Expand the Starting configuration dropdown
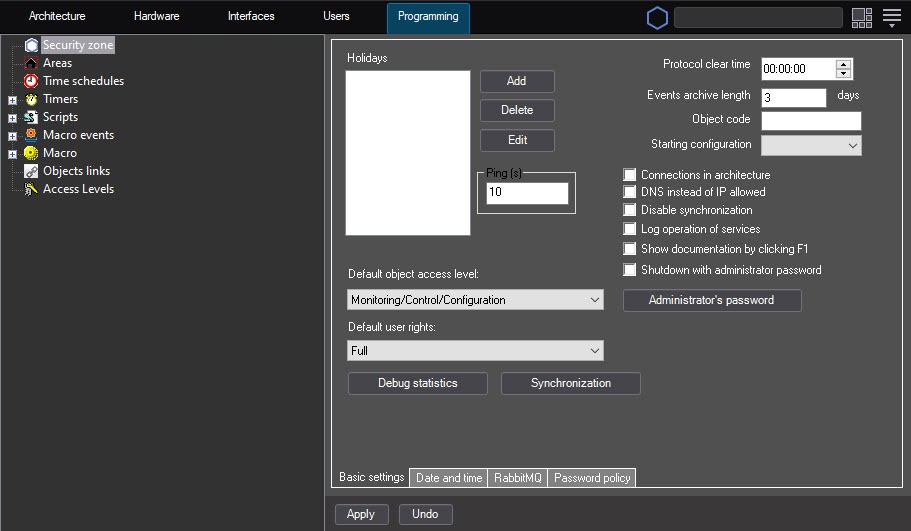This screenshot has width=911, height=531. (811, 145)
